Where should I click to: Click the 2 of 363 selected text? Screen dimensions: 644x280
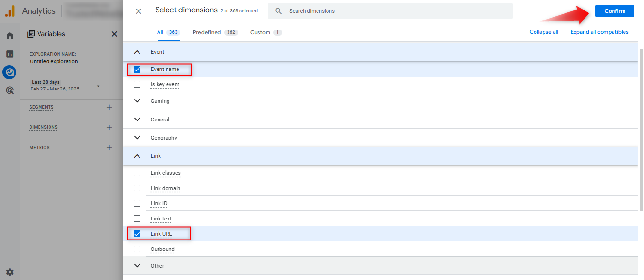click(239, 11)
